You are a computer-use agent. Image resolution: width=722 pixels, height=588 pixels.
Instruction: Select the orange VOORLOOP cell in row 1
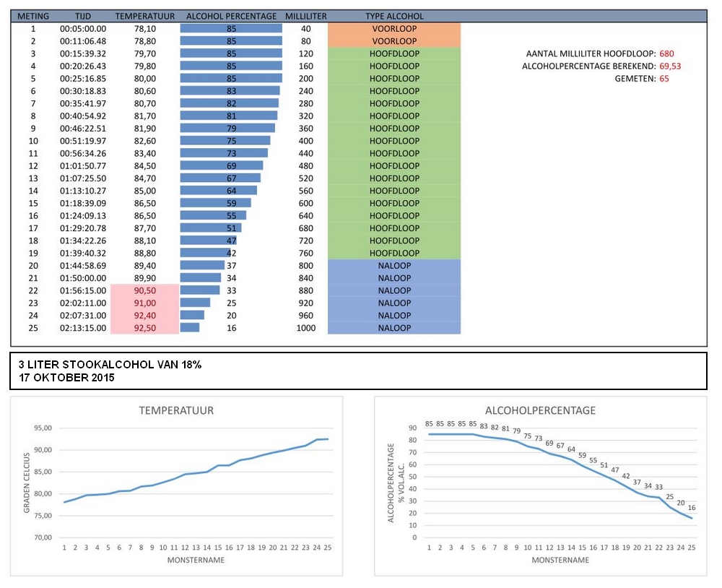point(393,28)
